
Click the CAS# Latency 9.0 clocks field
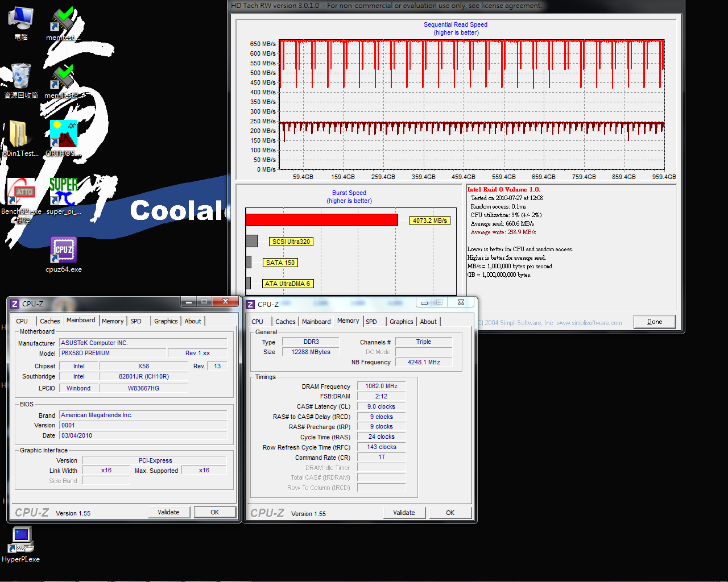point(381,406)
